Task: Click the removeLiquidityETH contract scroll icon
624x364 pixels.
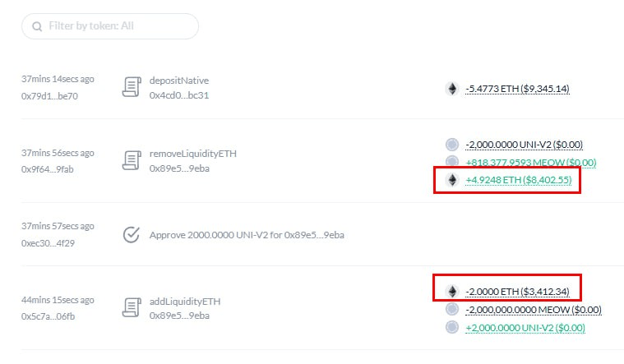Action: click(132, 160)
